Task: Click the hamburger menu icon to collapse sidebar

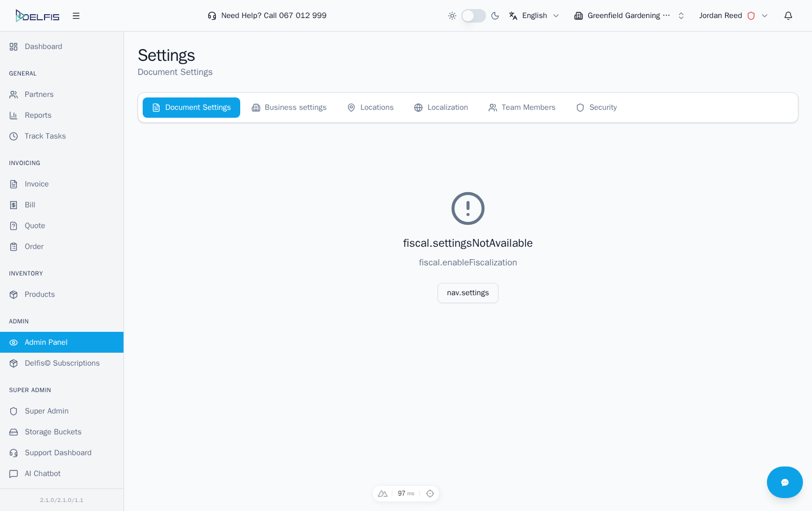Action: coord(76,16)
